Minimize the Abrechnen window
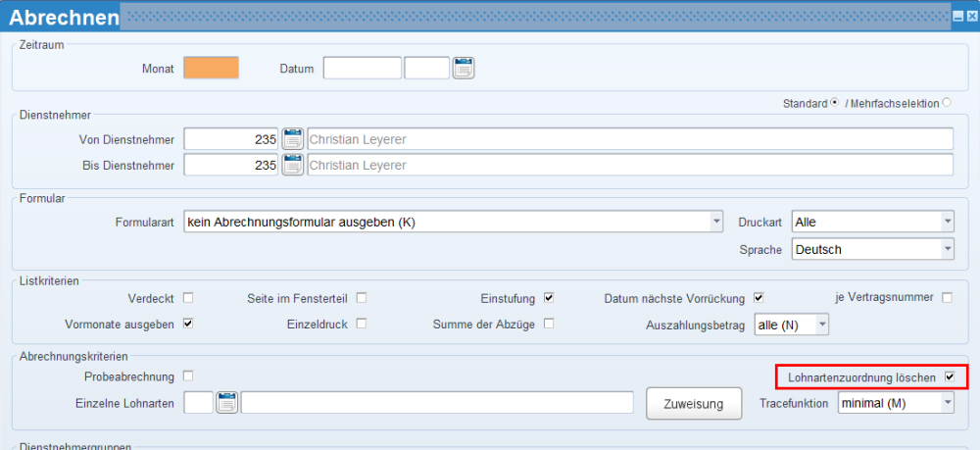Image resolution: width=980 pixels, height=450 pixels. coord(957,17)
